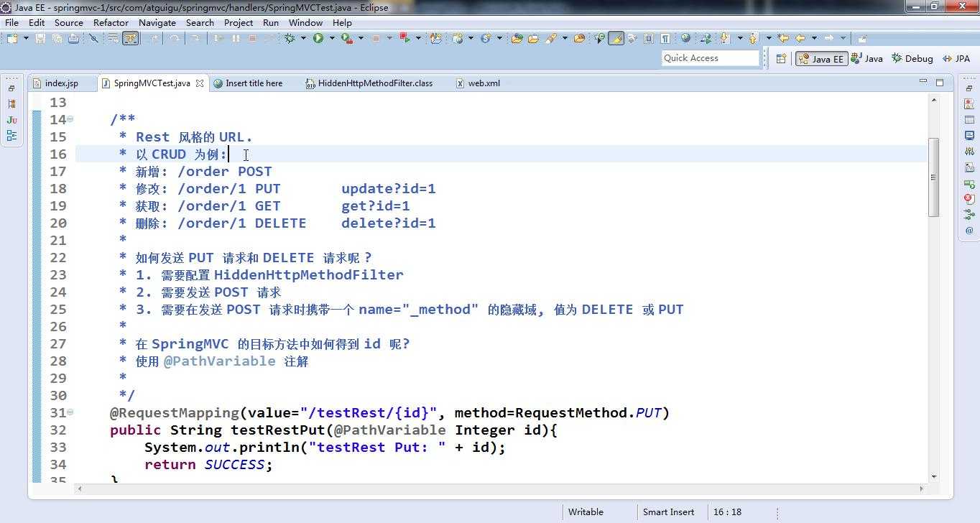This screenshot has width=980, height=523.
Task: Click the Open Task folder icon
Action: (x=533, y=38)
